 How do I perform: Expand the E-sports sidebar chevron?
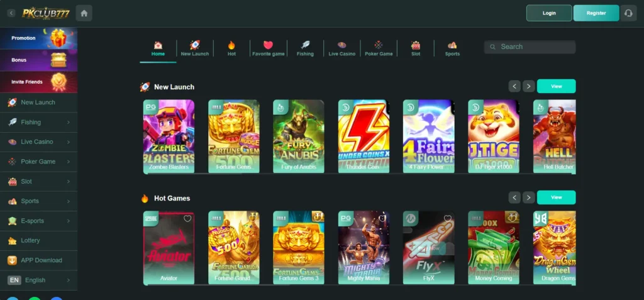pyautogui.click(x=69, y=221)
